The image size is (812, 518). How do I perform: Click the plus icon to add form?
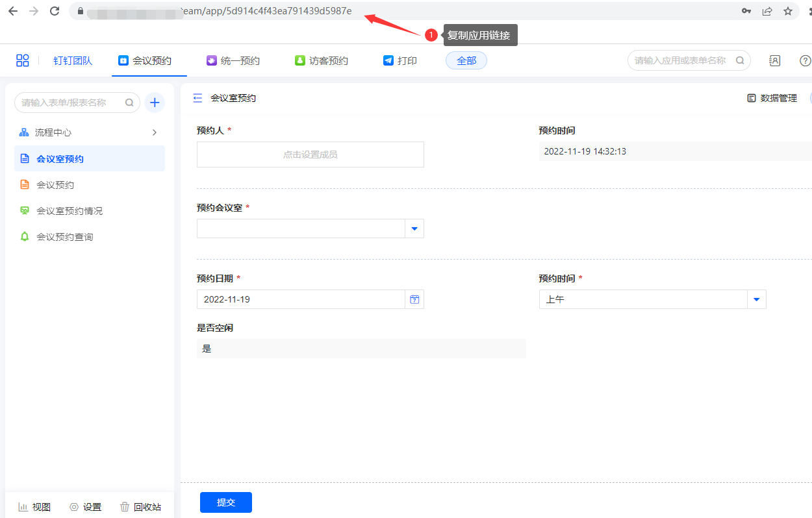[x=155, y=103]
